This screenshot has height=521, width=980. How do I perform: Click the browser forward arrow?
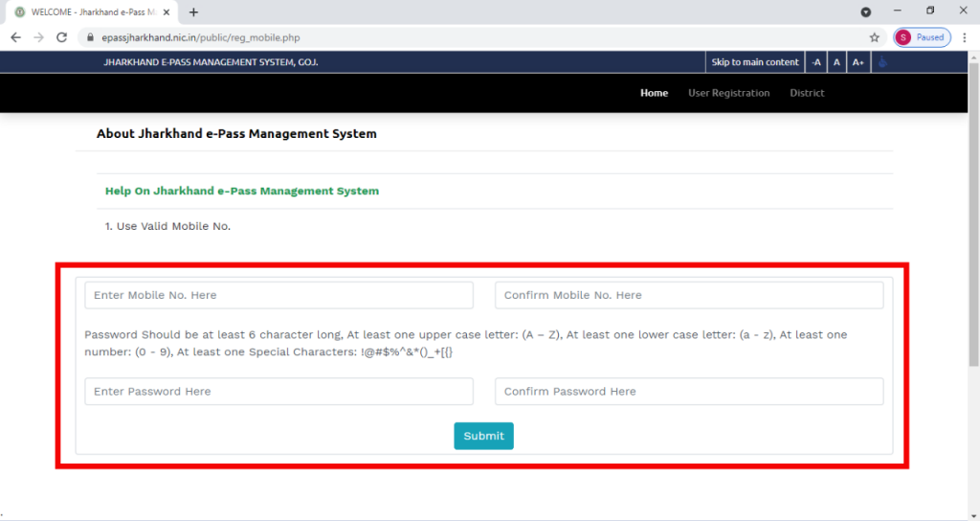coord(38,37)
